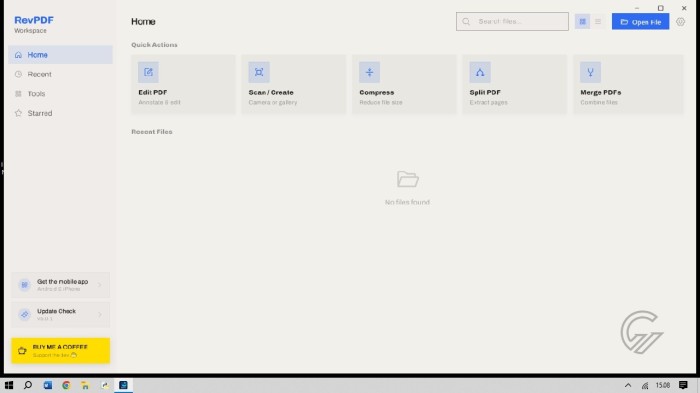This screenshot has width=700, height=393.
Task: Open Windows taskbar search
Action: point(28,385)
